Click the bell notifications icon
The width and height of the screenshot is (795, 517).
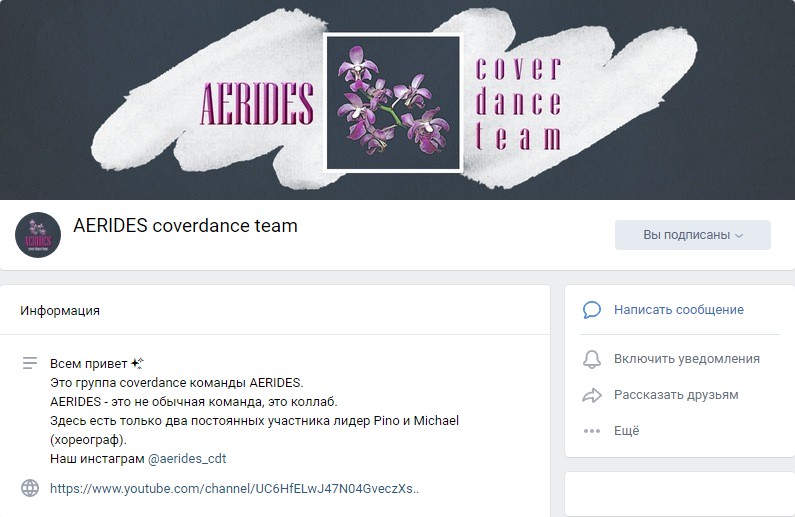[x=592, y=359]
